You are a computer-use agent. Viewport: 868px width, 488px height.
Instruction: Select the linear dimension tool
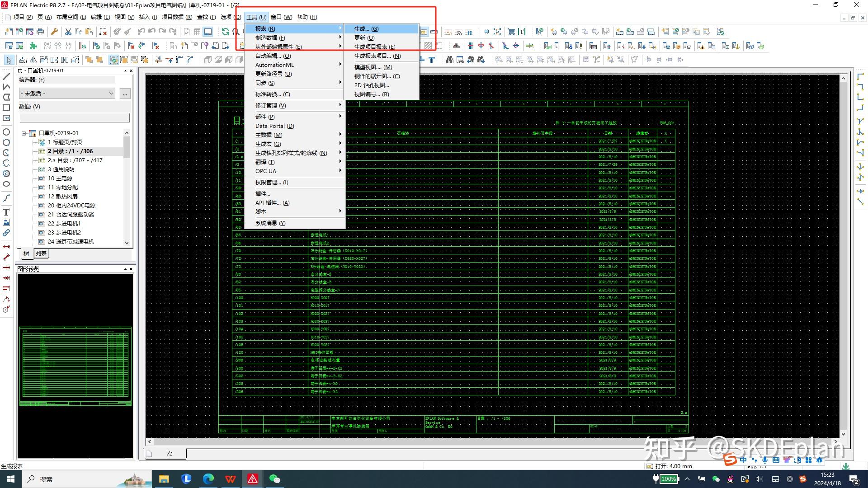coord(6,247)
